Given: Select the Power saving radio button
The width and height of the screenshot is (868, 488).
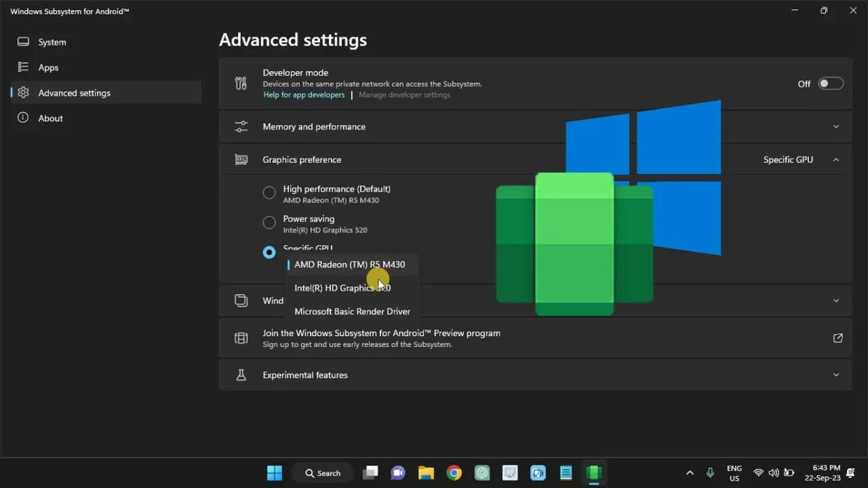Looking at the screenshot, I should coord(269,222).
